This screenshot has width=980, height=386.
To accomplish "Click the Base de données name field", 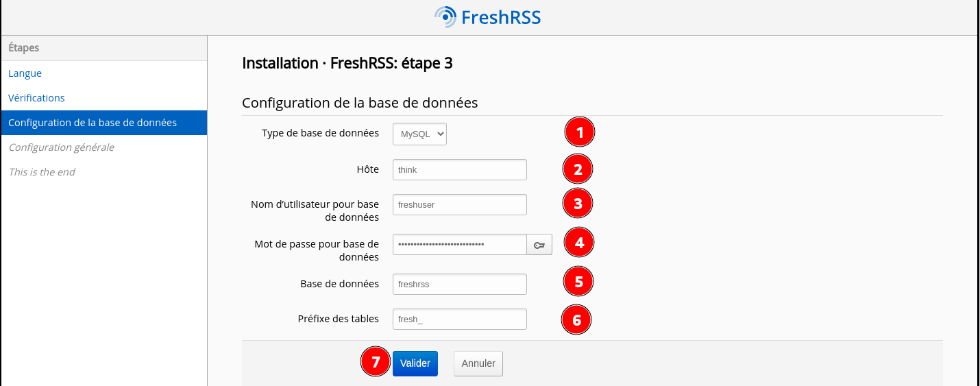I will (459, 284).
